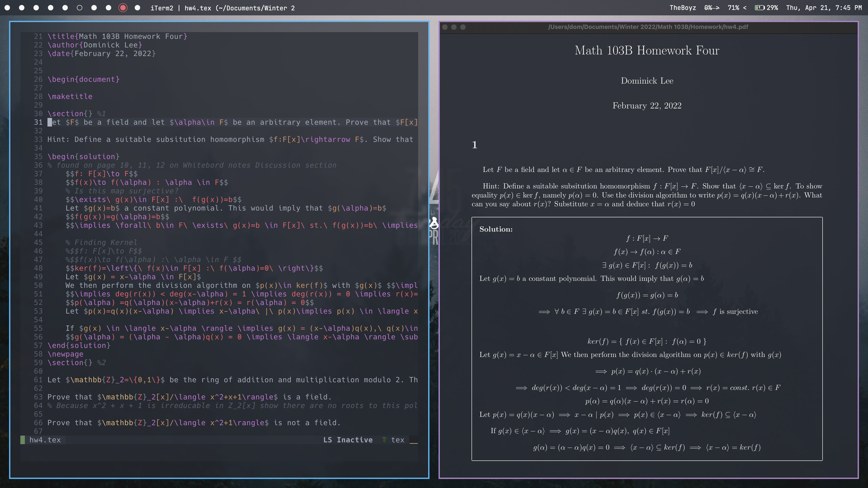Click section number 1 heading in PDF
This screenshot has height=488, width=868.
474,145
